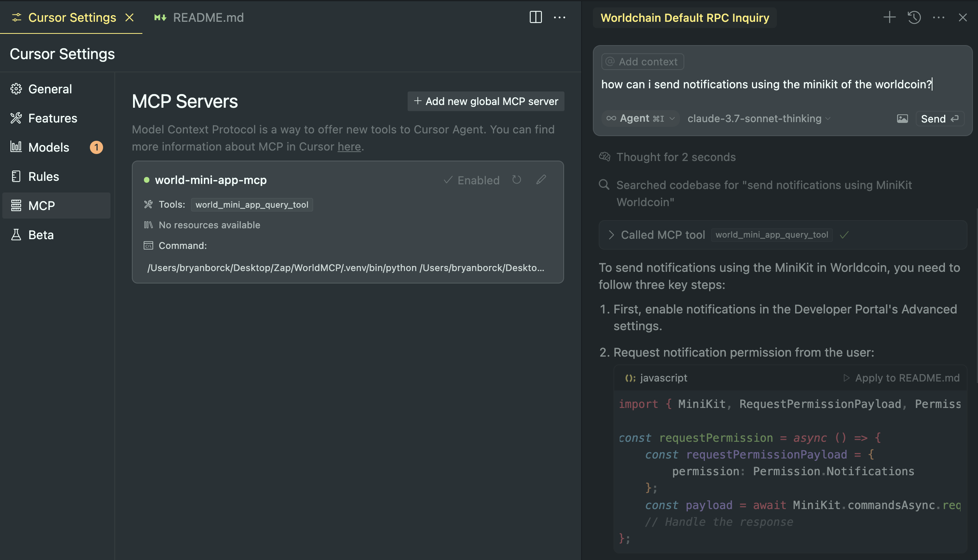This screenshot has width=978, height=560.
Task: Open chat history clock icon
Action: [x=914, y=17]
